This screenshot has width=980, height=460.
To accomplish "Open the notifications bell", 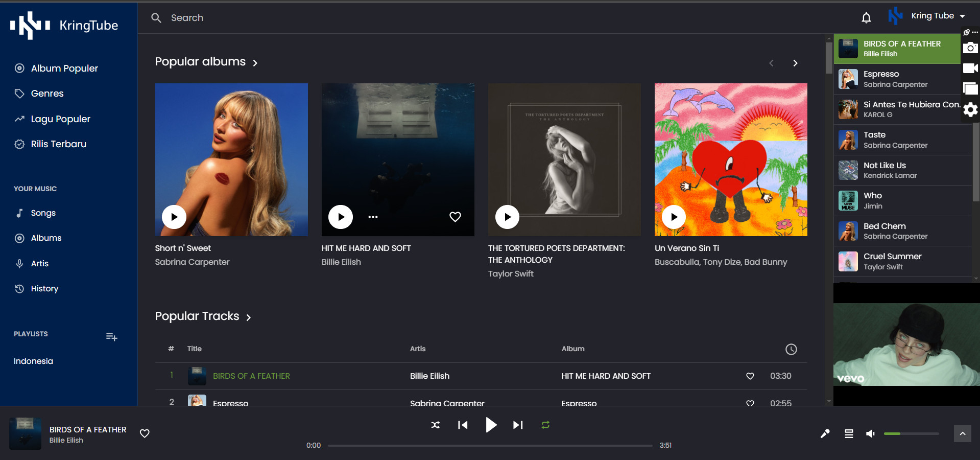I will pos(866,18).
